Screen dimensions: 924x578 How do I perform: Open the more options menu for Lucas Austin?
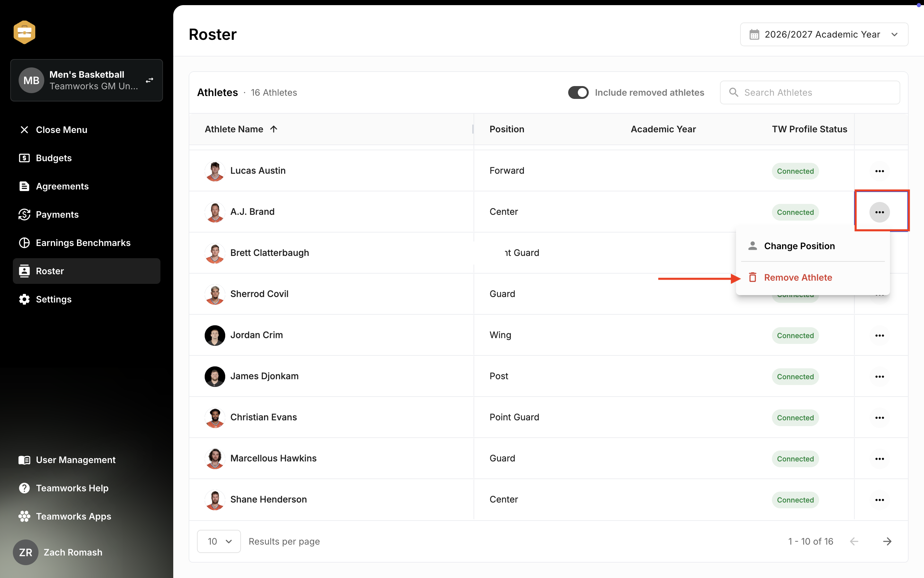[x=880, y=171]
